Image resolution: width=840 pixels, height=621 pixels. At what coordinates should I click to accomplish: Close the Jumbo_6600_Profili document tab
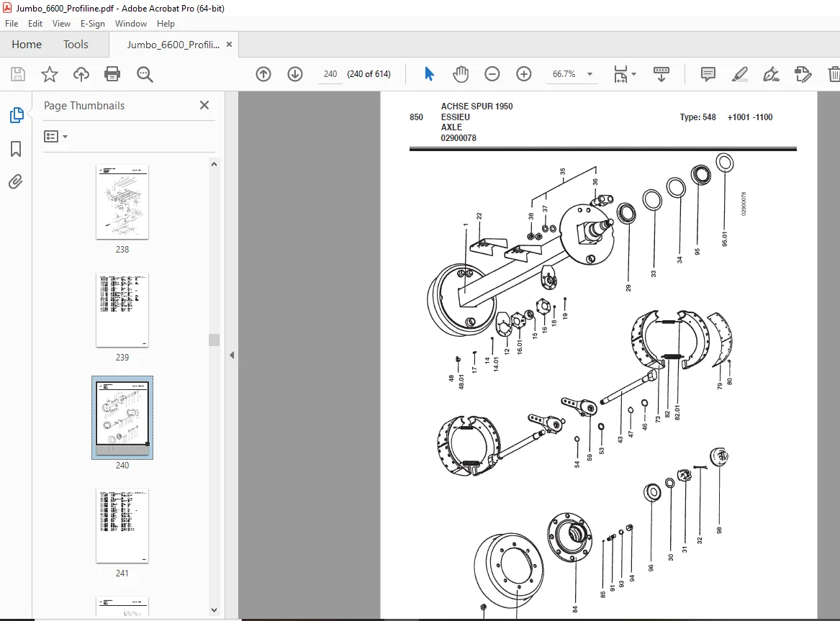(x=230, y=45)
